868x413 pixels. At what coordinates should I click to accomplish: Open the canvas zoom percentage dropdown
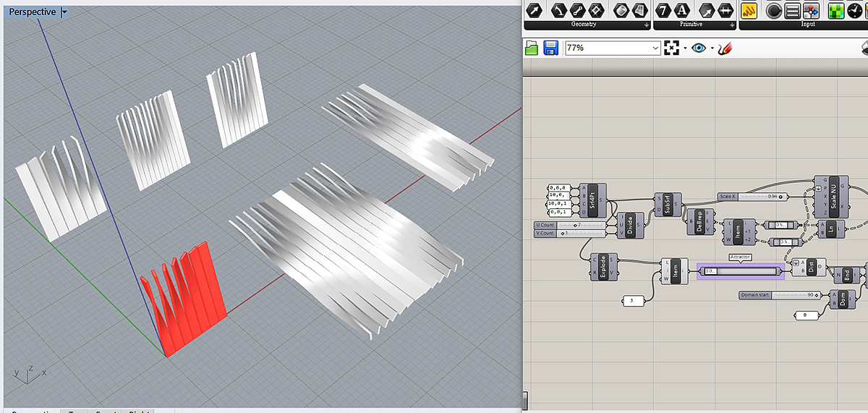click(x=655, y=48)
